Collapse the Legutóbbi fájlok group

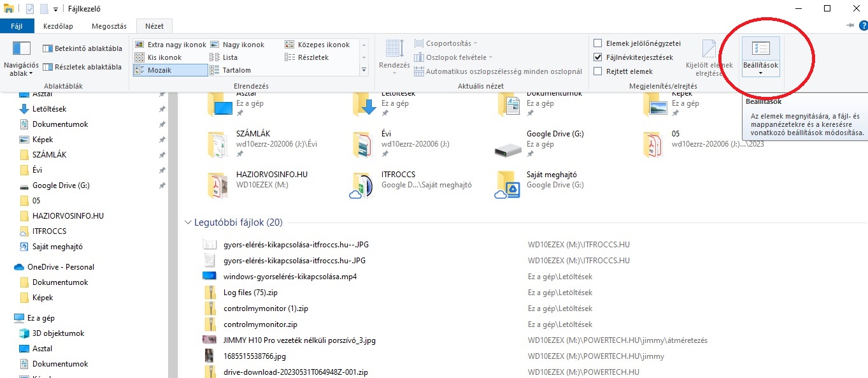[x=188, y=222]
